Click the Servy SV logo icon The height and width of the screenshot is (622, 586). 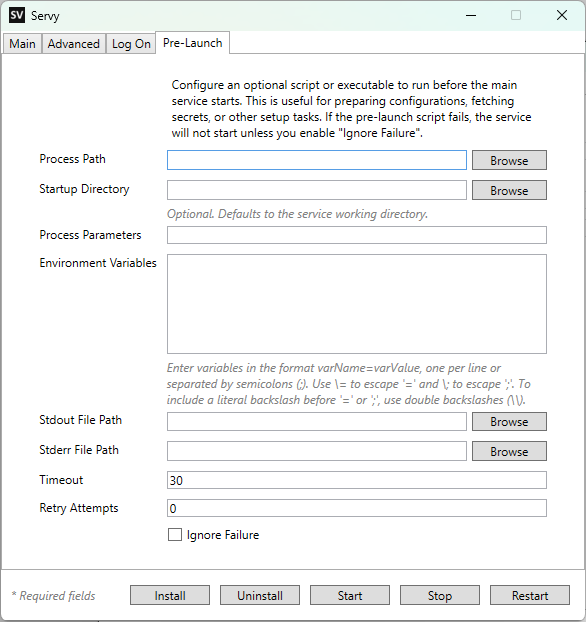click(17, 15)
